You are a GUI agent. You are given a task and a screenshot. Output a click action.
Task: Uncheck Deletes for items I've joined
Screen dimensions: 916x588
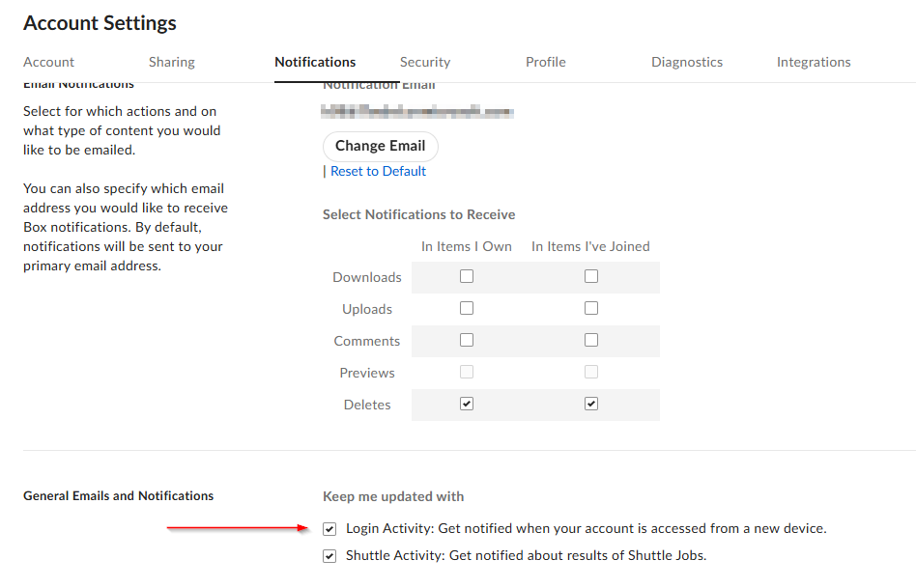[591, 404]
